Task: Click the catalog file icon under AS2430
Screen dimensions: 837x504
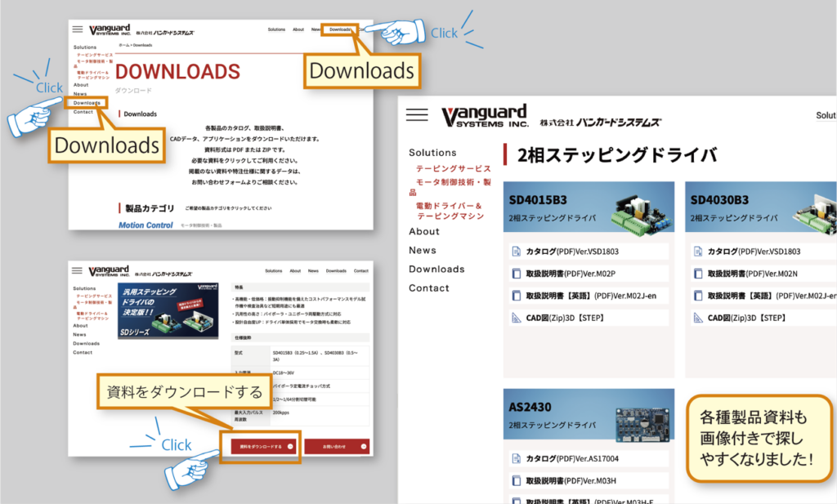Action: (516, 459)
